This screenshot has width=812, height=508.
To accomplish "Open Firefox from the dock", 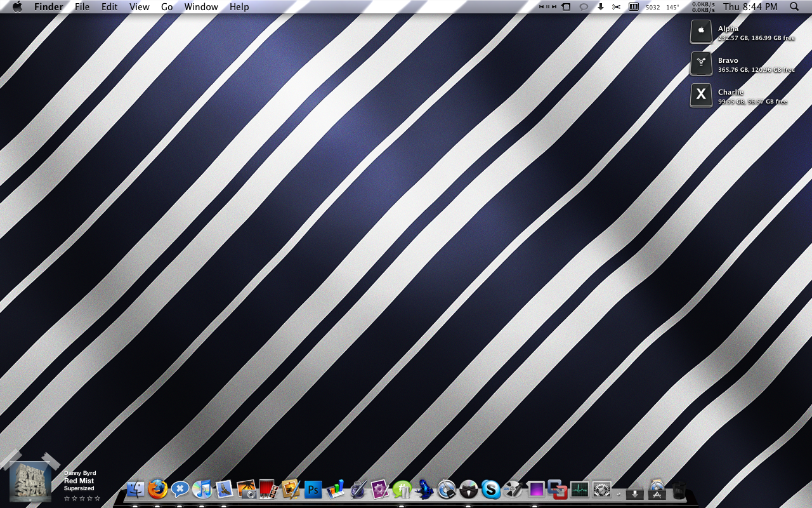I will coord(158,489).
